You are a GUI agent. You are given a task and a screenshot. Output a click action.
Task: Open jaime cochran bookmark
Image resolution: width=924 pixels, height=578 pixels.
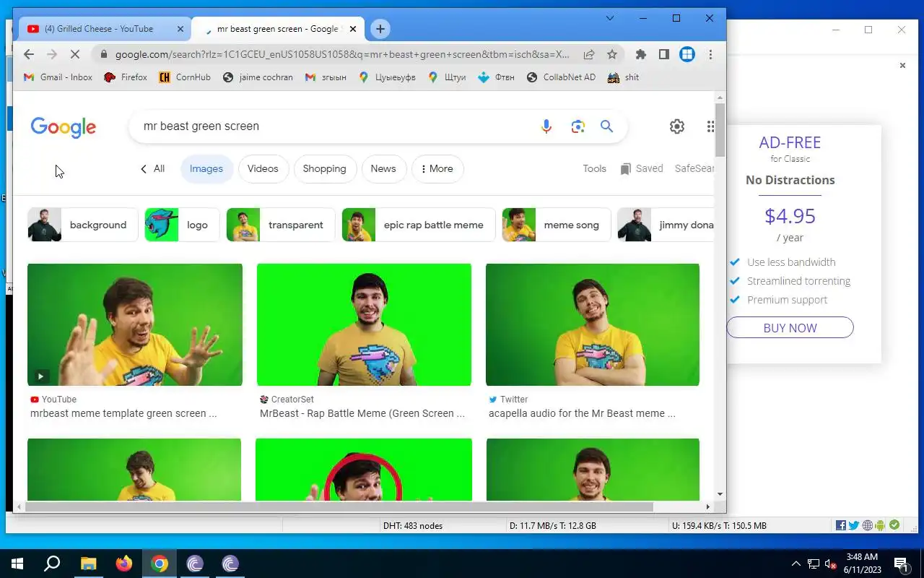pyautogui.click(x=258, y=77)
